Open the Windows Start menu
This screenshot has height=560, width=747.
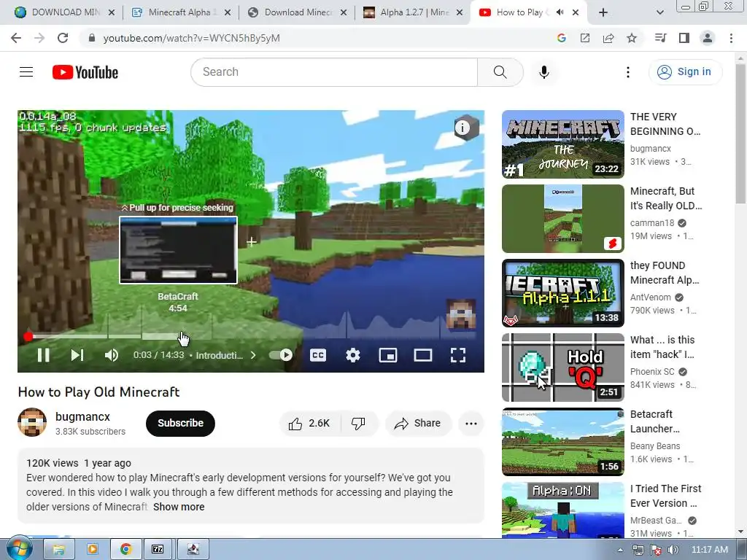19,549
